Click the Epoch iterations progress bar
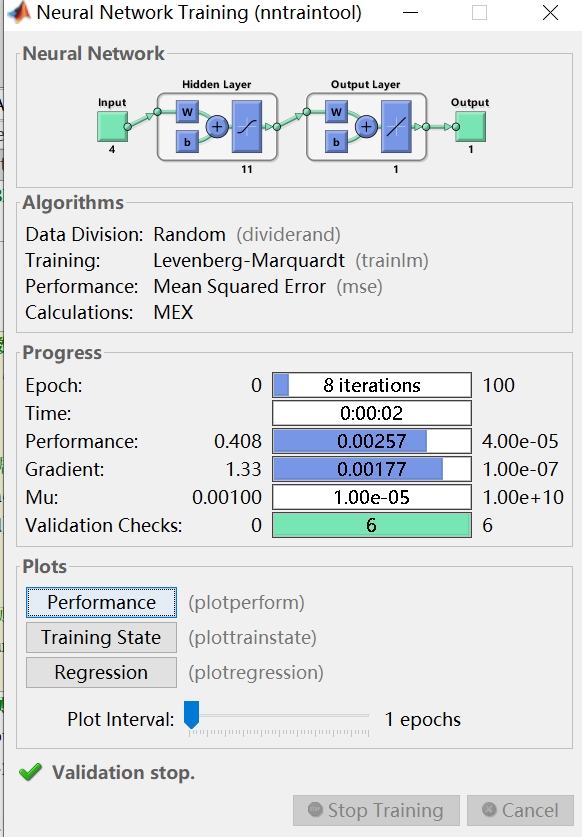 372,385
